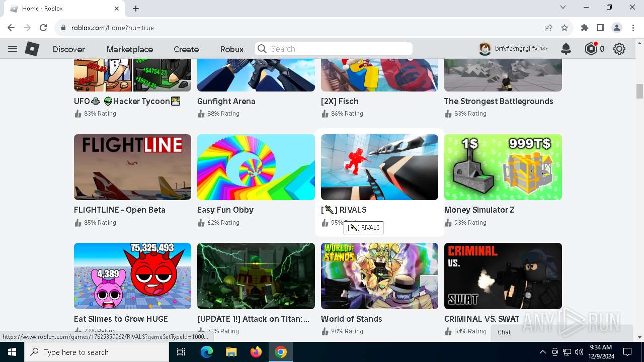Open the CRIMINAL VS. SWAT thumbnail
Image resolution: width=644 pixels, height=362 pixels.
point(503,276)
